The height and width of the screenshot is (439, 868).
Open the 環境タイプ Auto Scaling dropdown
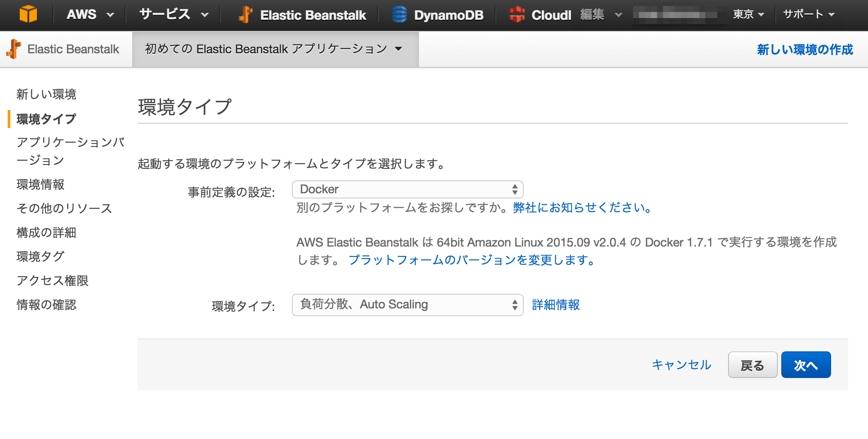(x=407, y=305)
